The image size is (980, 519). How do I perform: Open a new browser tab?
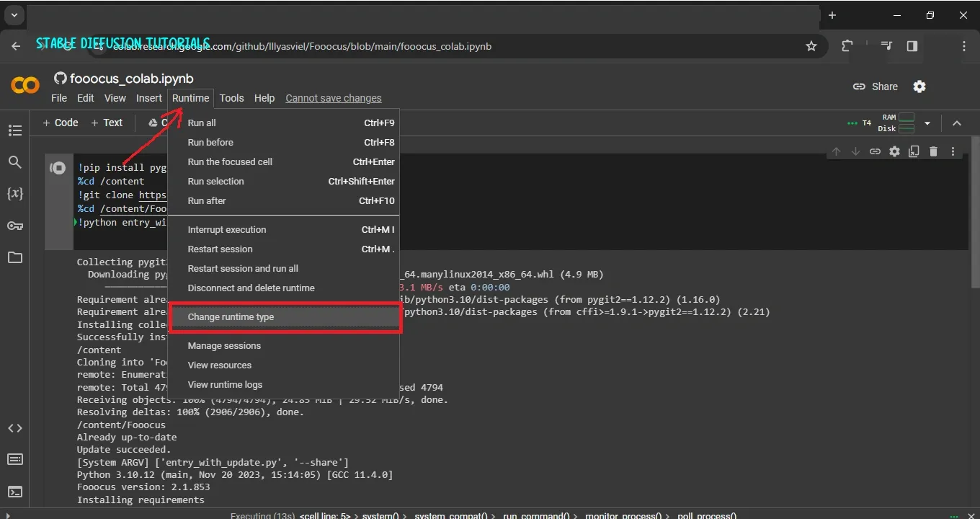832,15
